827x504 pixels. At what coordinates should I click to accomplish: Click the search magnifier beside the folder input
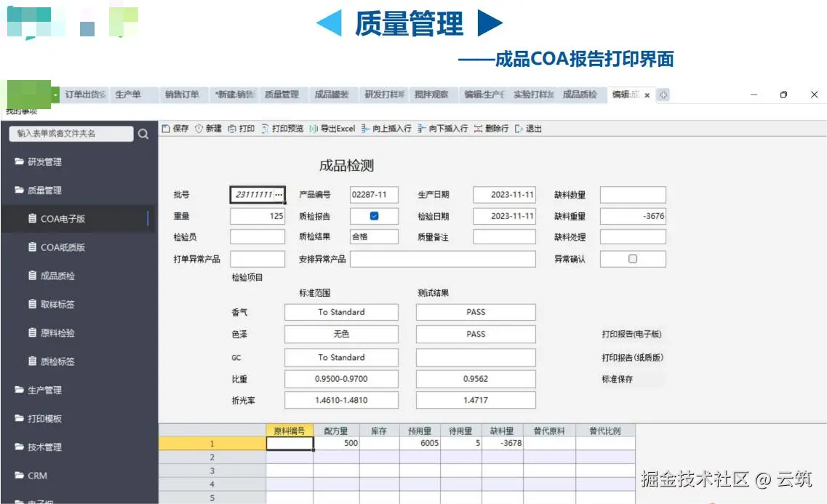[x=143, y=134]
